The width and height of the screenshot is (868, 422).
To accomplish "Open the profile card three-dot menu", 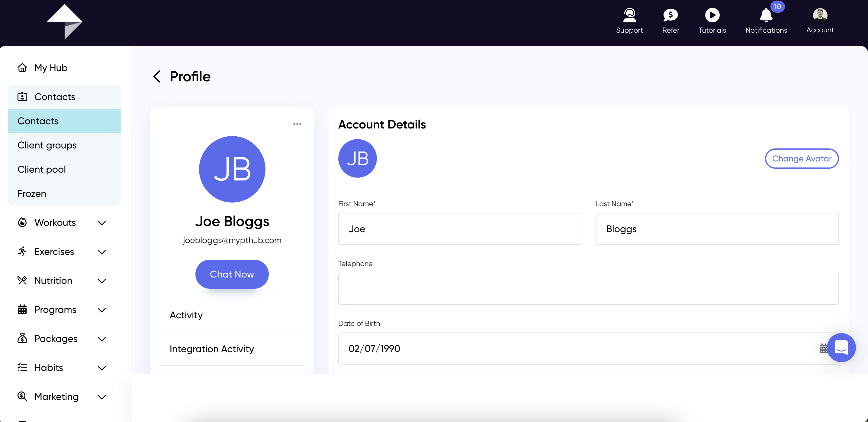I will point(297,124).
